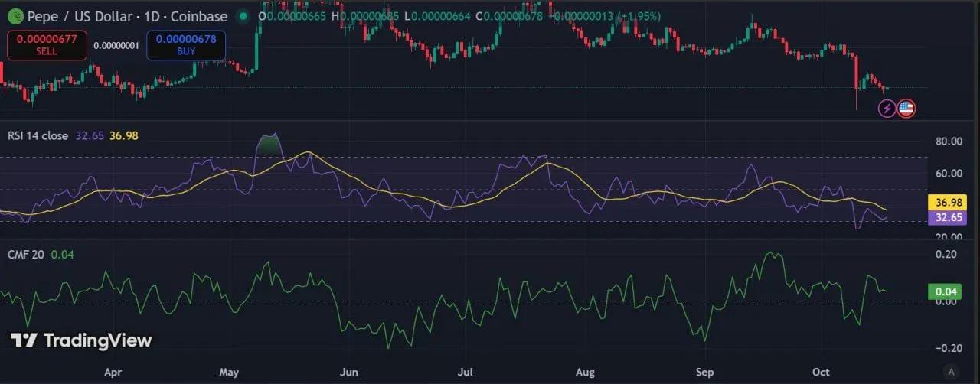Click the 80.00 level on RSI scale

(948, 142)
